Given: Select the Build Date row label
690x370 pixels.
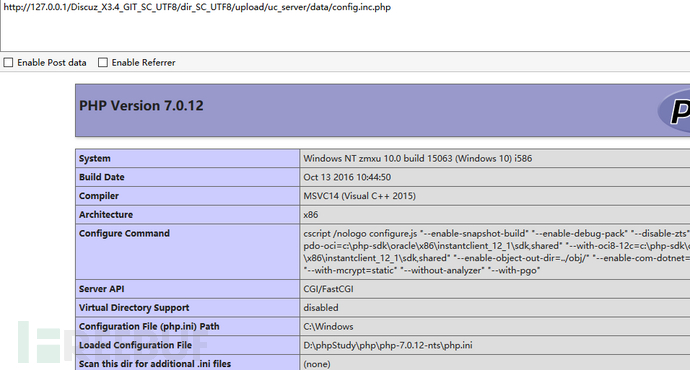Looking at the screenshot, I should pyautogui.click(x=102, y=177).
